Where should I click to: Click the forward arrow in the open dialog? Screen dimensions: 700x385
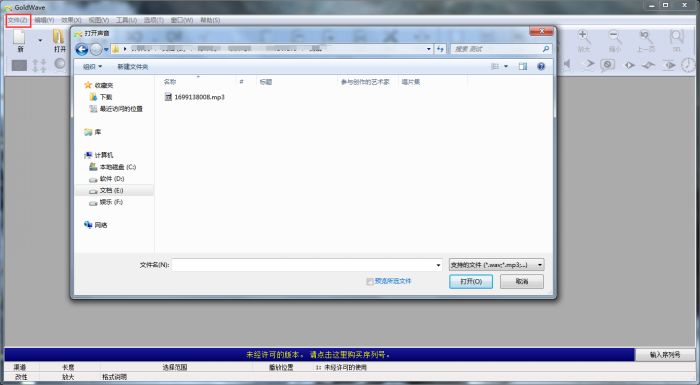(96, 49)
